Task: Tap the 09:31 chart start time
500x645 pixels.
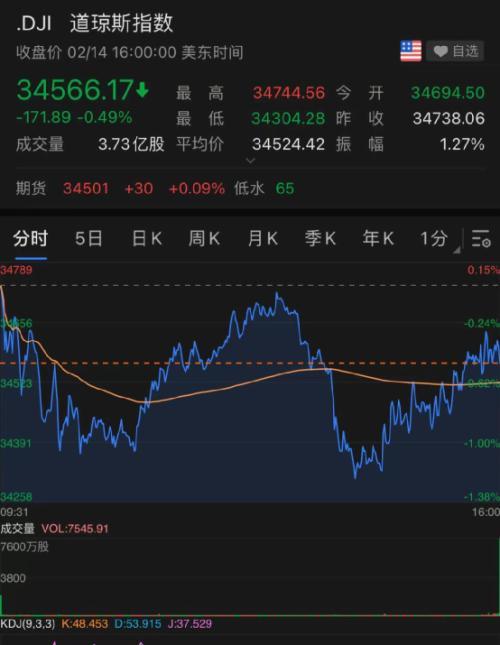Action: coord(14,512)
